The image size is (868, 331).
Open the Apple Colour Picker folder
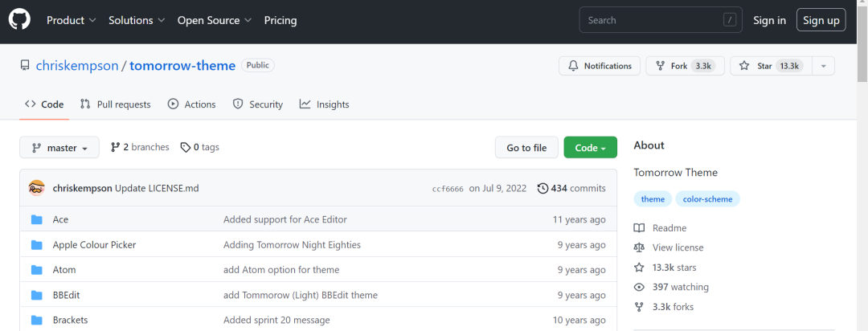(94, 245)
